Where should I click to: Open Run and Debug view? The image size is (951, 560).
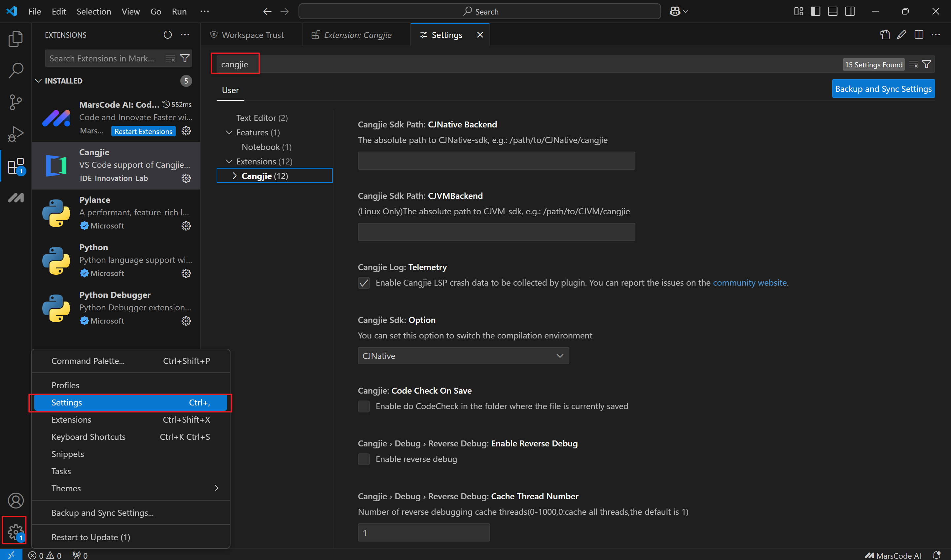16,134
